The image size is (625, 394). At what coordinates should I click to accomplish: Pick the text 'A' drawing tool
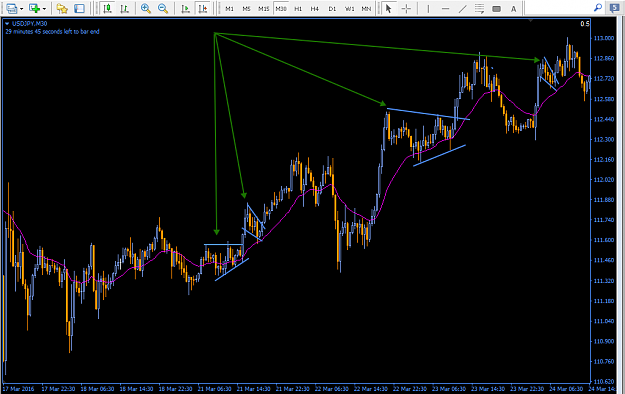click(513, 8)
